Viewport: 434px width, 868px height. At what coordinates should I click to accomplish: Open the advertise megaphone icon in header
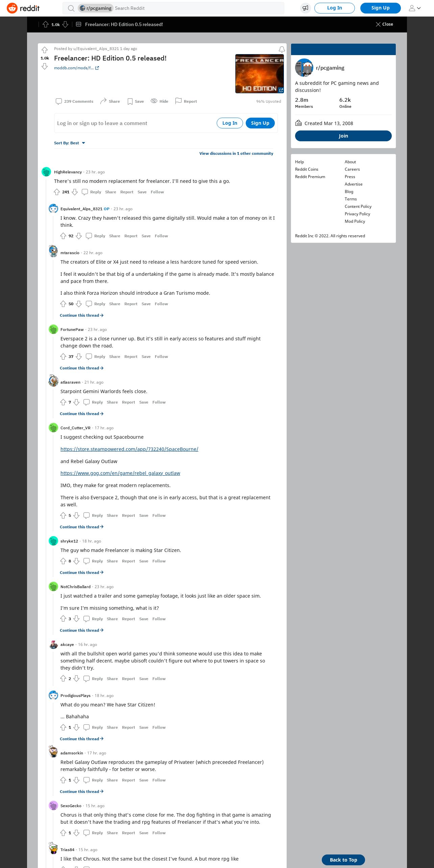pyautogui.click(x=306, y=8)
